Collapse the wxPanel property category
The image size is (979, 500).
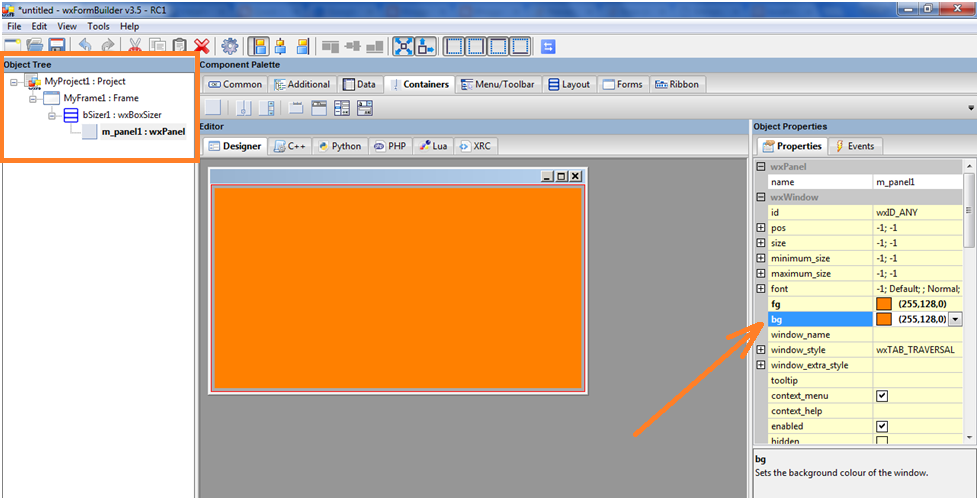pyautogui.click(x=760, y=167)
